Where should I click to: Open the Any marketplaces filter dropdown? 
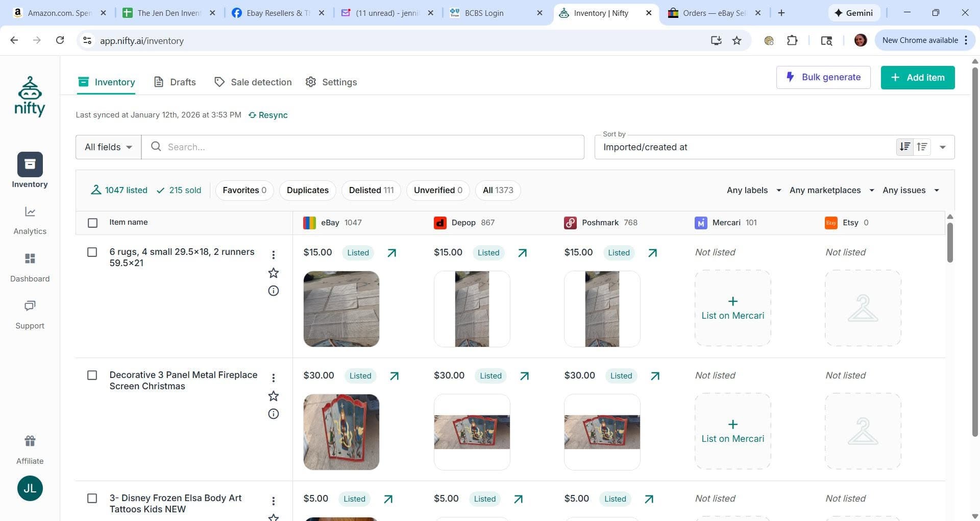click(x=832, y=190)
